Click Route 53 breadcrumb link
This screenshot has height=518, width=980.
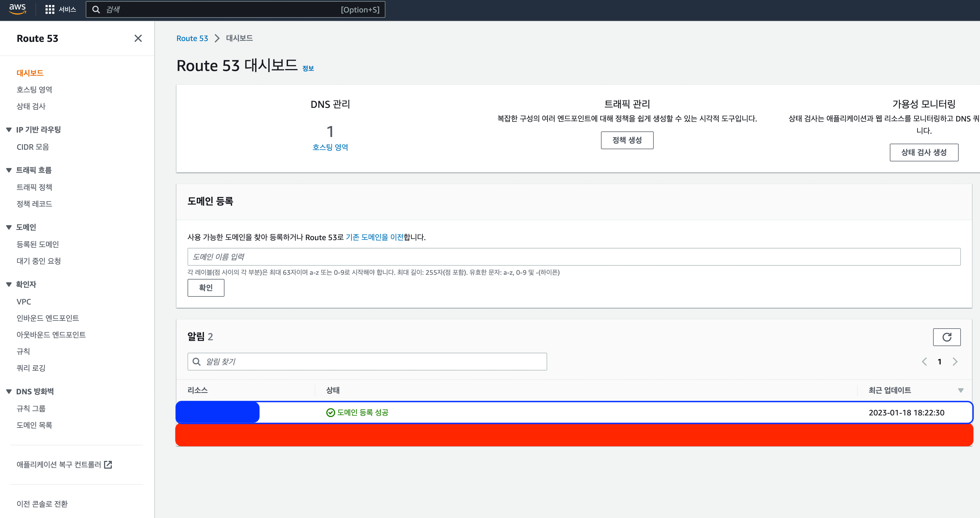(192, 39)
